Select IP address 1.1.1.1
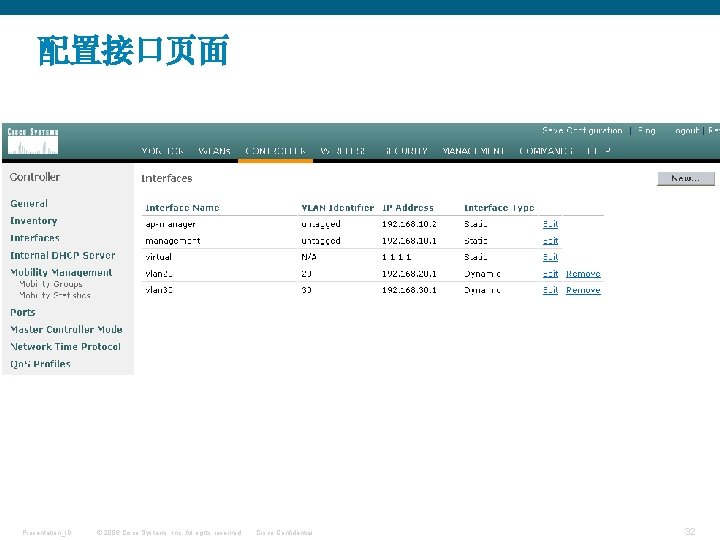The height and width of the screenshot is (540, 720). click(x=397, y=257)
